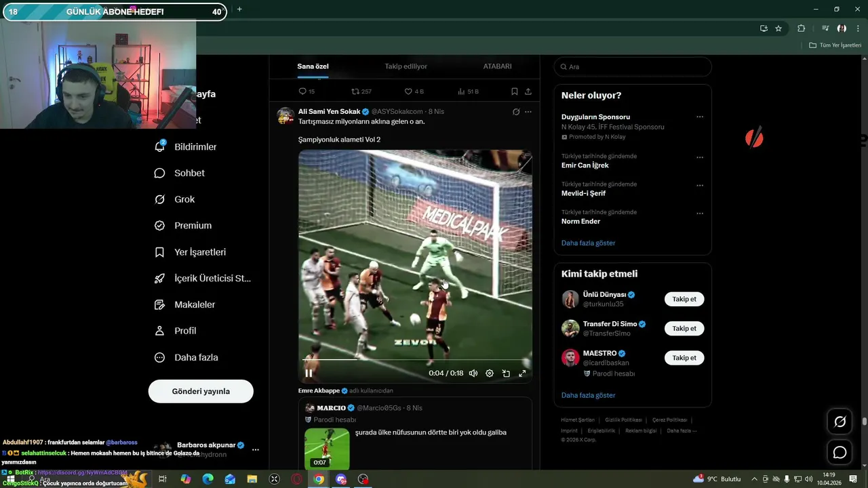Open Opera browser from taskbar
Image resolution: width=868 pixels, height=488 pixels.
(296, 479)
